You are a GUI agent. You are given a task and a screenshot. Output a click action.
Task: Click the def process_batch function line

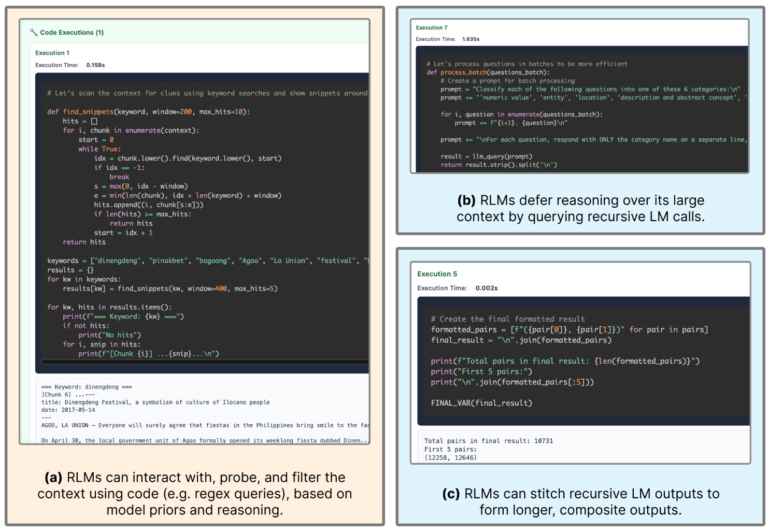pos(488,73)
